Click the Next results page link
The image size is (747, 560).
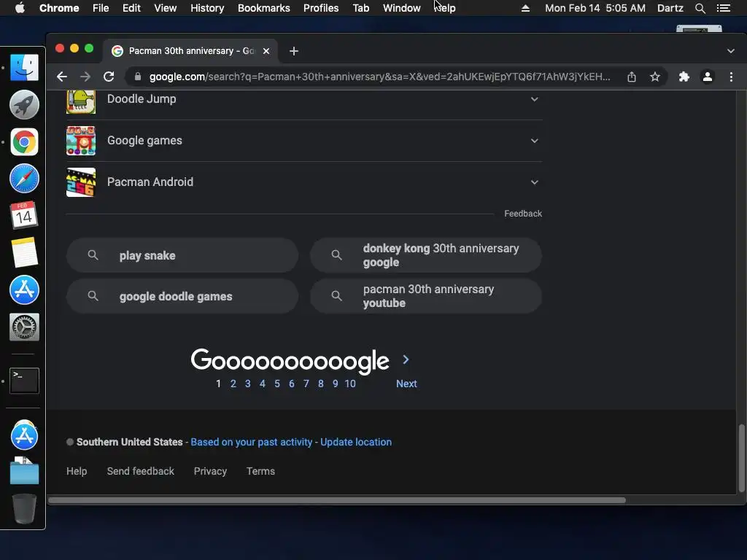point(406,384)
